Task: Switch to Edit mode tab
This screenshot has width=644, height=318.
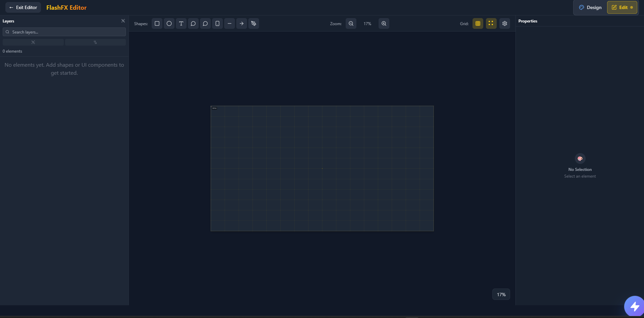Action: click(x=622, y=7)
